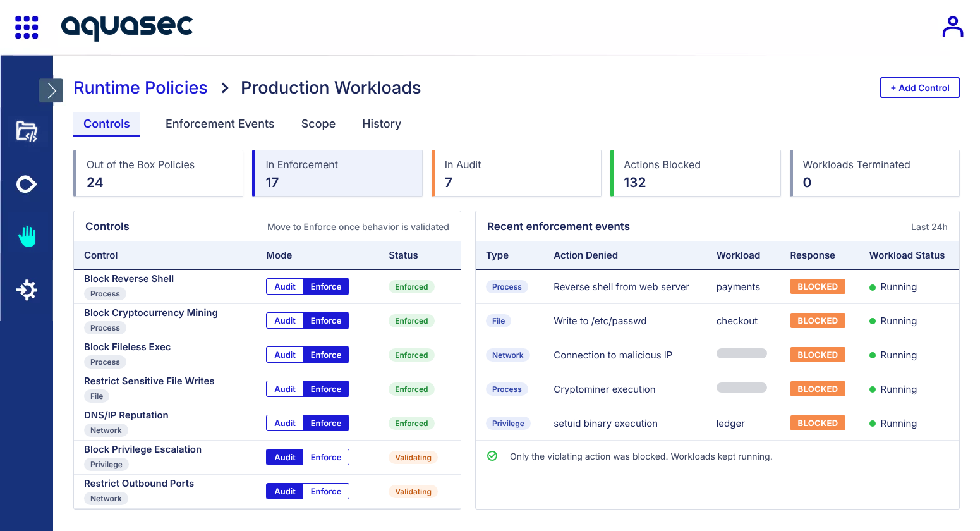Click the Last 24h time range label
Image resolution: width=980 pixels, height=531 pixels.
coord(929,227)
